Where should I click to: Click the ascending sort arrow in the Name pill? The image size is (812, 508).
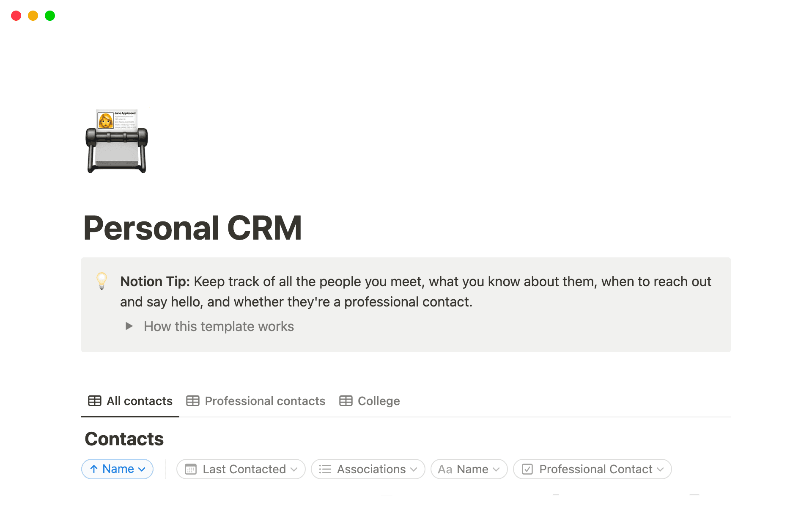[x=93, y=469]
